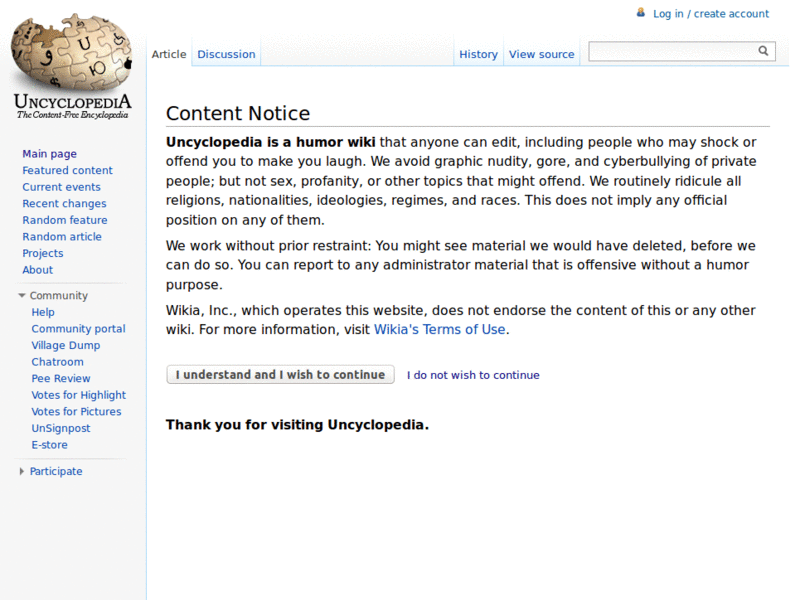This screenshot has width=800, height=600.
Task: Click the user icon beside Log in
Action: (641, 13)
